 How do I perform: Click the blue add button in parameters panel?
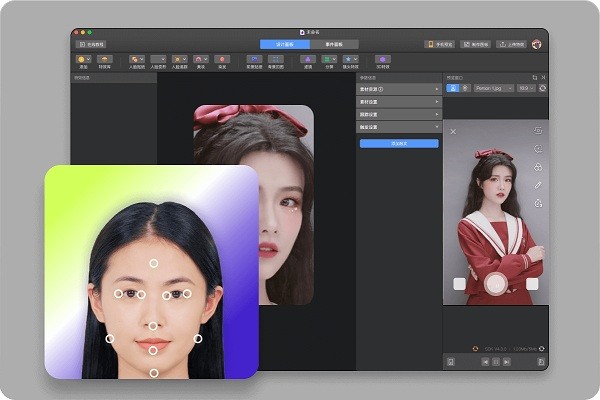(398, 144)
